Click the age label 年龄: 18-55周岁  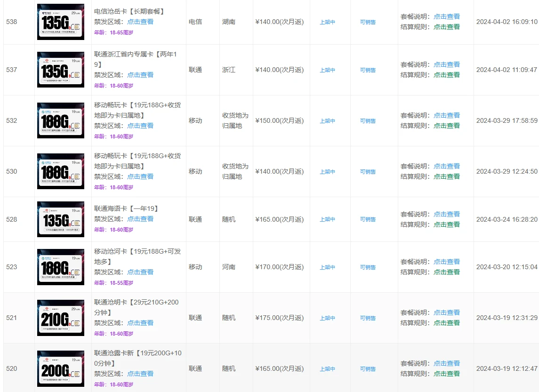113,283
